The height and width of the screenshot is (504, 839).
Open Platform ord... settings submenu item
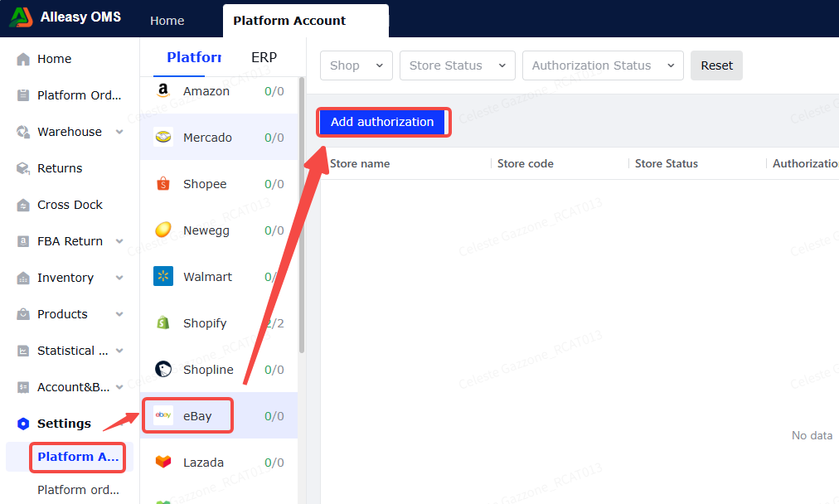point(78,490)
